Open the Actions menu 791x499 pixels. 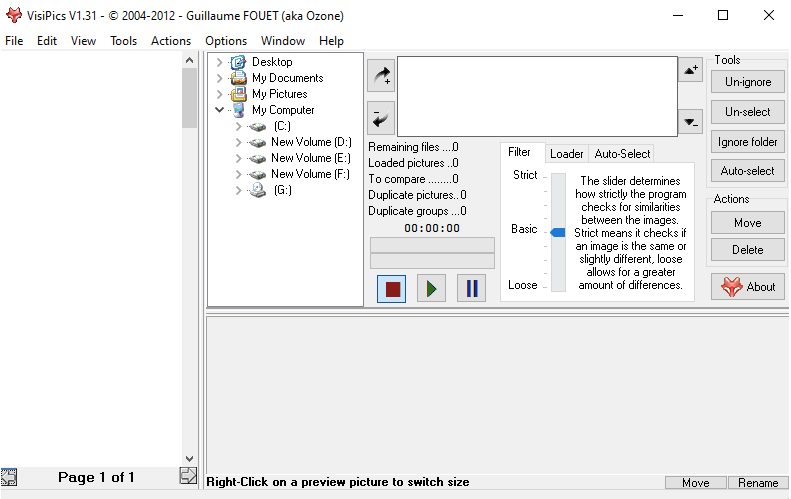click(x=171, y=41)
